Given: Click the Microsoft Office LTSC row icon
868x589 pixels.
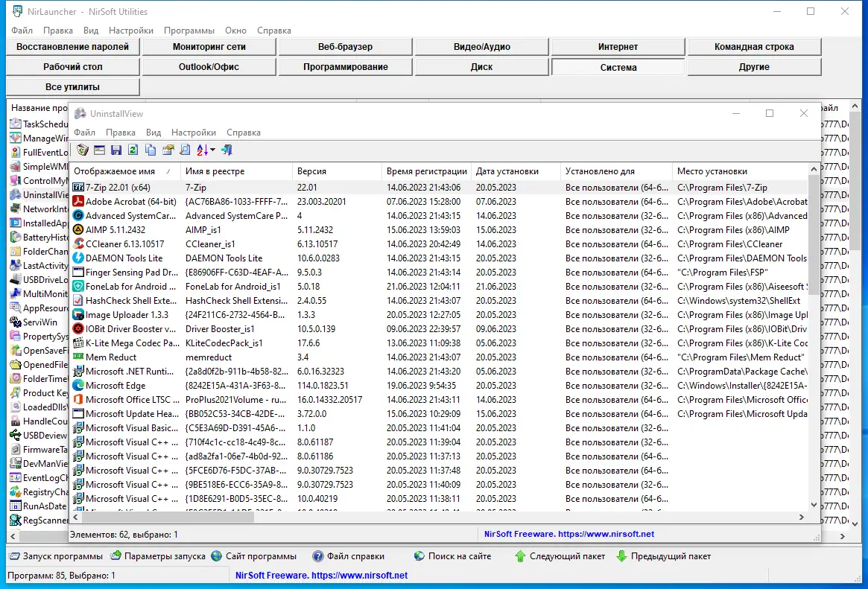Looking at the screenshot, I should [x=78, y=399].
